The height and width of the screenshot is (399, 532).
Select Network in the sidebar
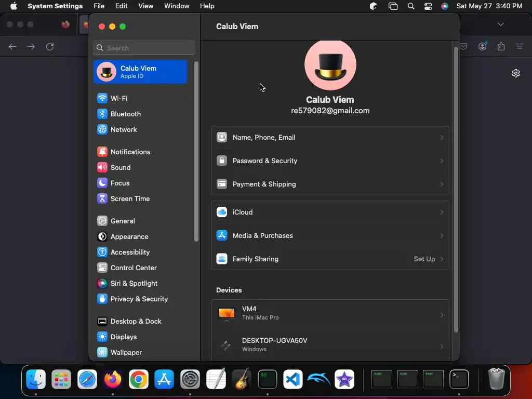coord(140,129)
